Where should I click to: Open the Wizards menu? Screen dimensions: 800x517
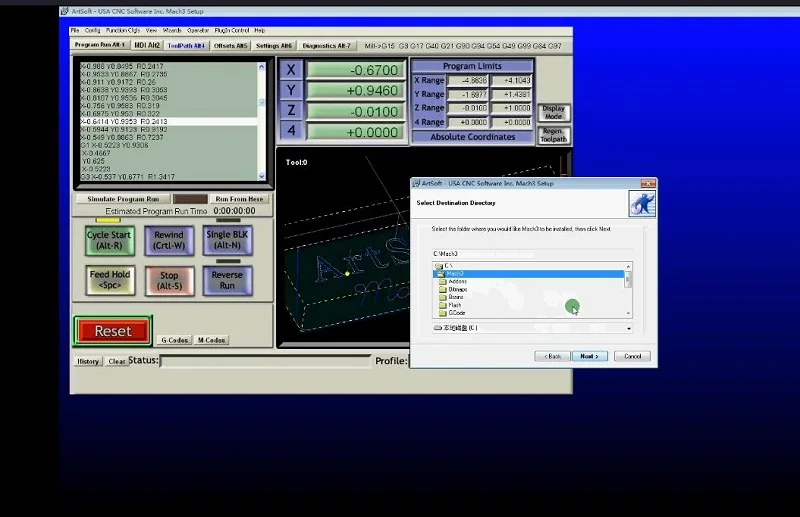172,31
